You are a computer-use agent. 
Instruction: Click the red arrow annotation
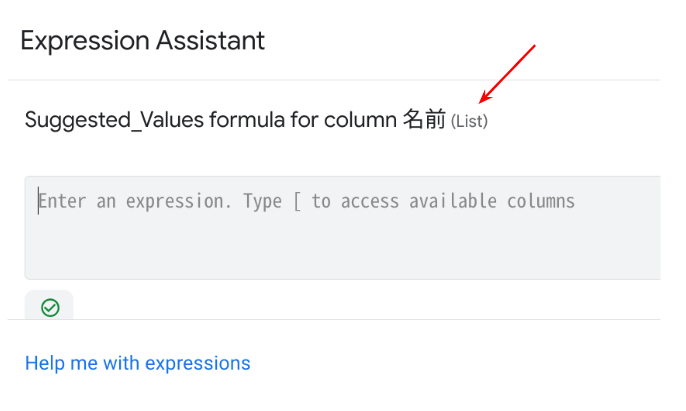pos(508,74)
